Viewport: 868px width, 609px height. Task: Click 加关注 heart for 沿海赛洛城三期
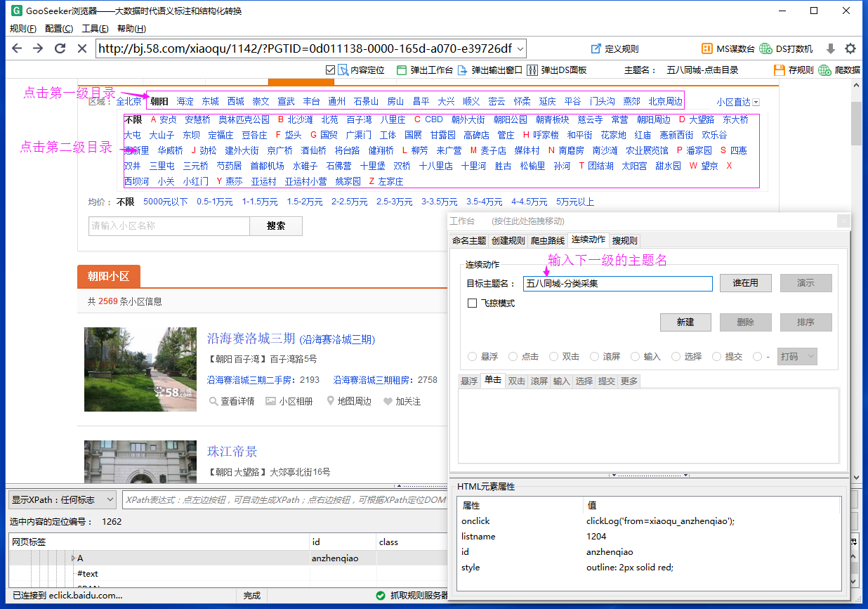tap(402, 401)
